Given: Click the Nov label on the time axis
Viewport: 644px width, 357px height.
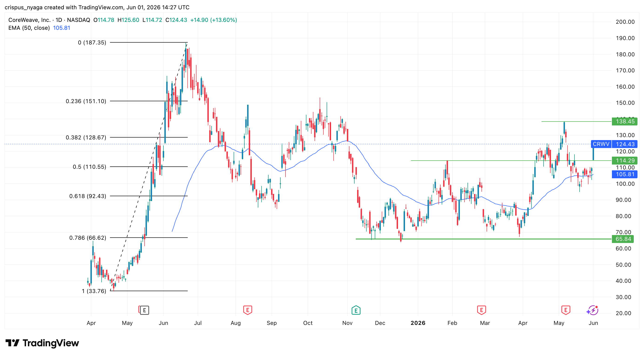Looking at the screenshot, I should pyautogui.click(x=347, y=323).
